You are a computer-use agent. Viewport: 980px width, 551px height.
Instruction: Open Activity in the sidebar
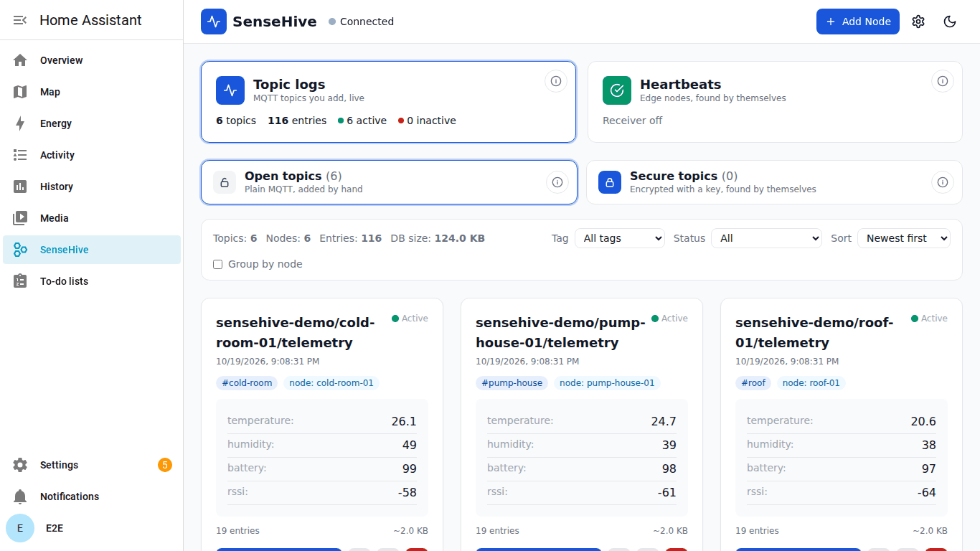pos(92,155)
